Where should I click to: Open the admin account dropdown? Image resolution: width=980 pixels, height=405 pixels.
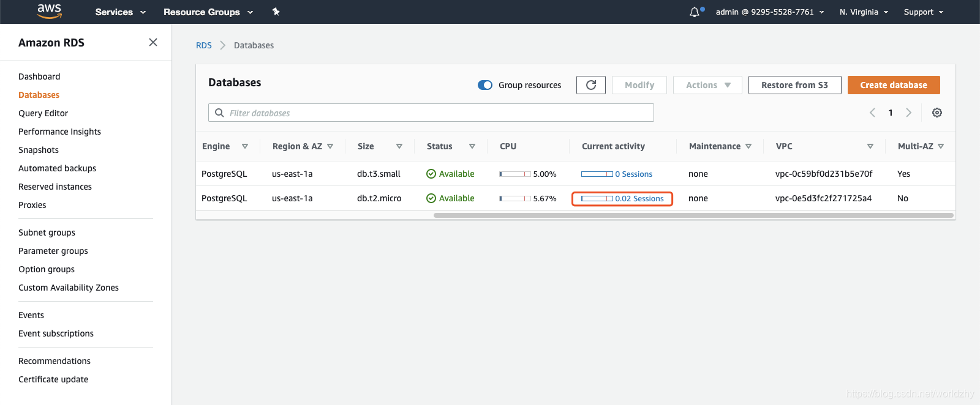point(770,12)
